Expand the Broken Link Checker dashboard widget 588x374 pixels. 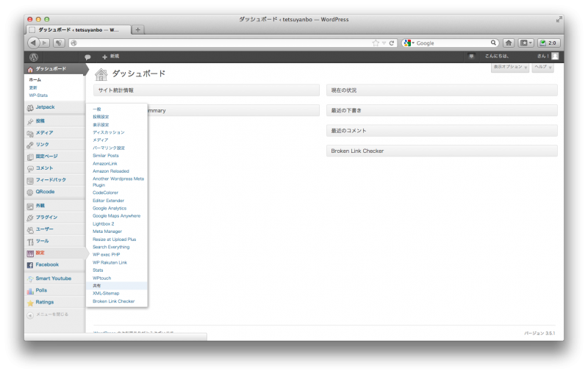[442, 151]
